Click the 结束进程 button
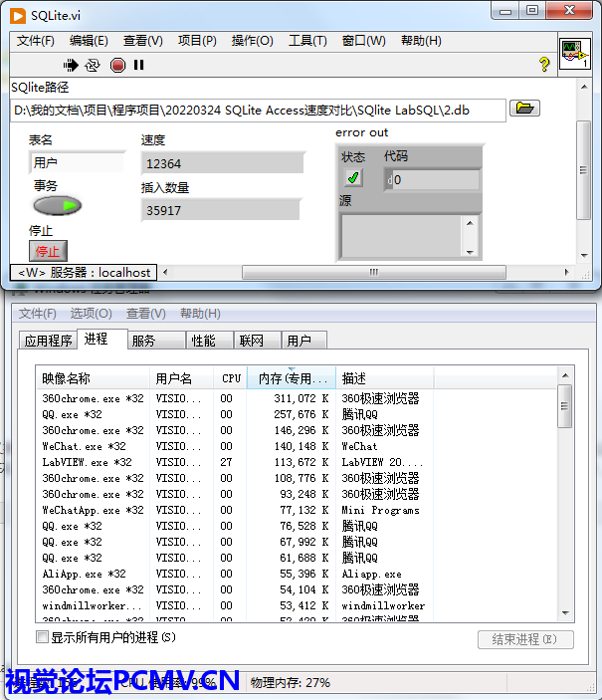Screen dimensions: 602x700 point(525,639)
